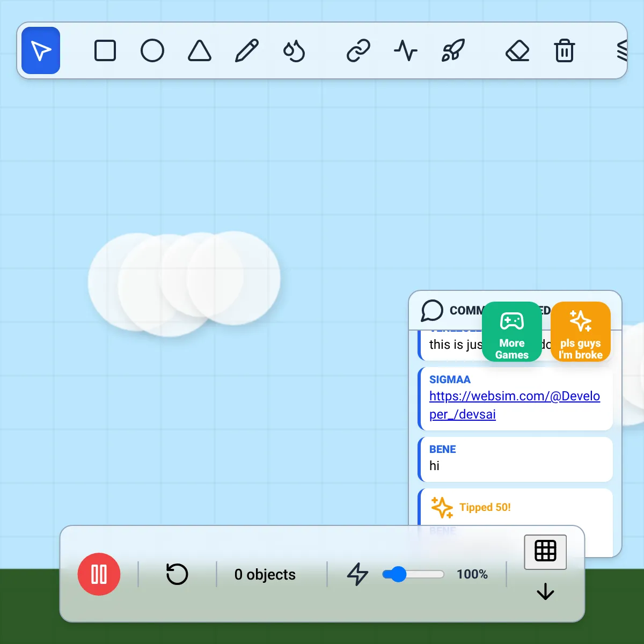Viewport: 644px width, 644px height.
Task: Collapse the bottom panel with down arrow
Action: point(545,591)
